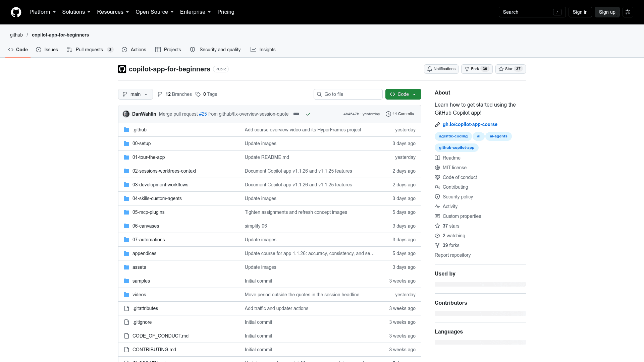
Task: Open the 44 Commits history link
Action: [x=400, y=114]
